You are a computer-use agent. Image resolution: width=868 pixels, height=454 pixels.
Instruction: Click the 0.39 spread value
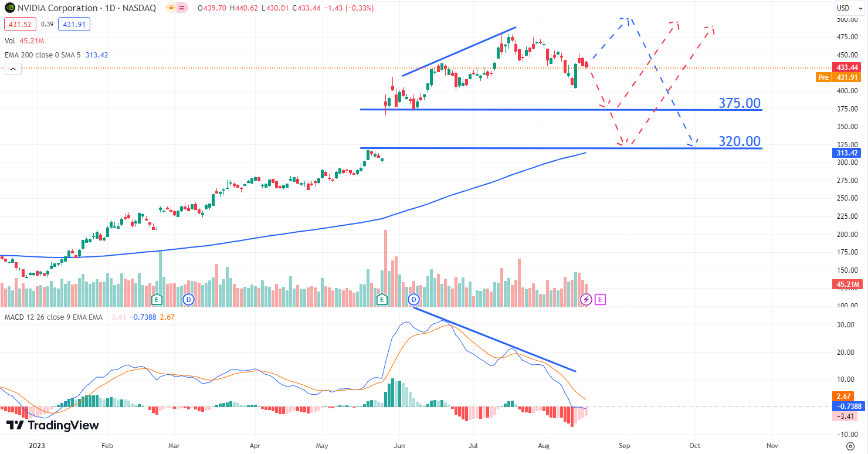[48, 25]
